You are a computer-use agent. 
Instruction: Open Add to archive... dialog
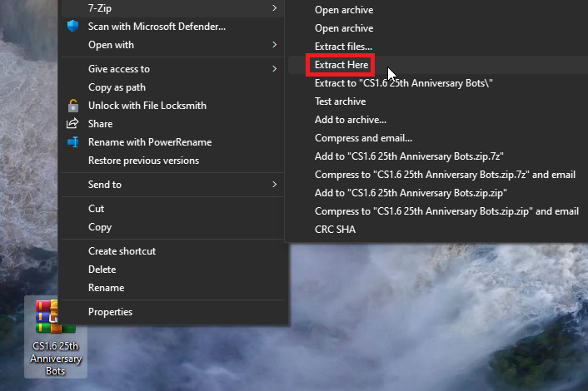click(x=350, y=120)
